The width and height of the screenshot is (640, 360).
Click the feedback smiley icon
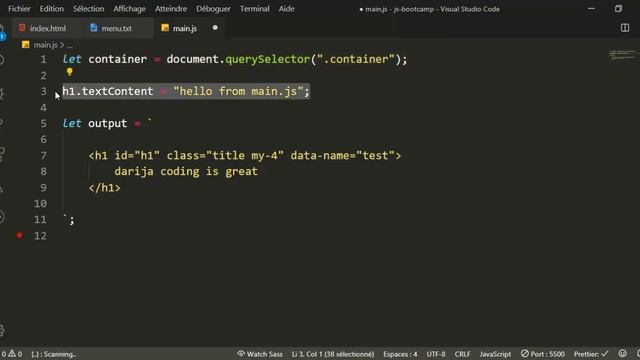click(622, 353)
